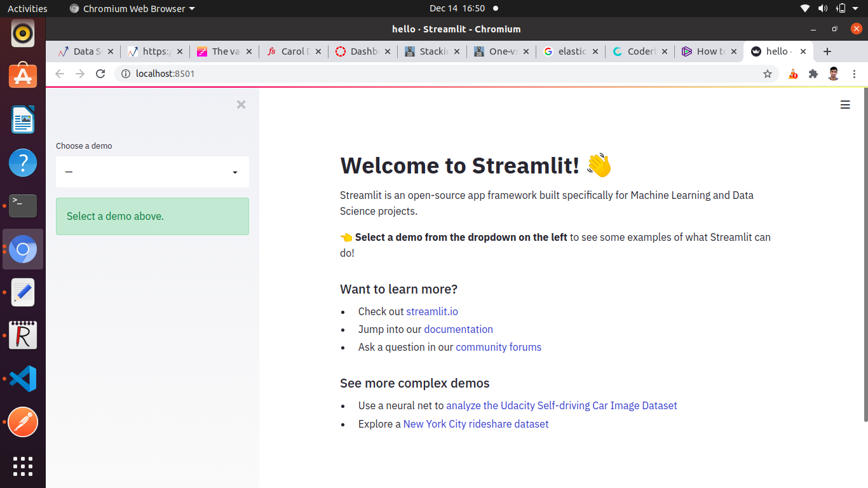
Task: Open the streamlit.io link
Action: pyautogui.click(x=431, y=311)
